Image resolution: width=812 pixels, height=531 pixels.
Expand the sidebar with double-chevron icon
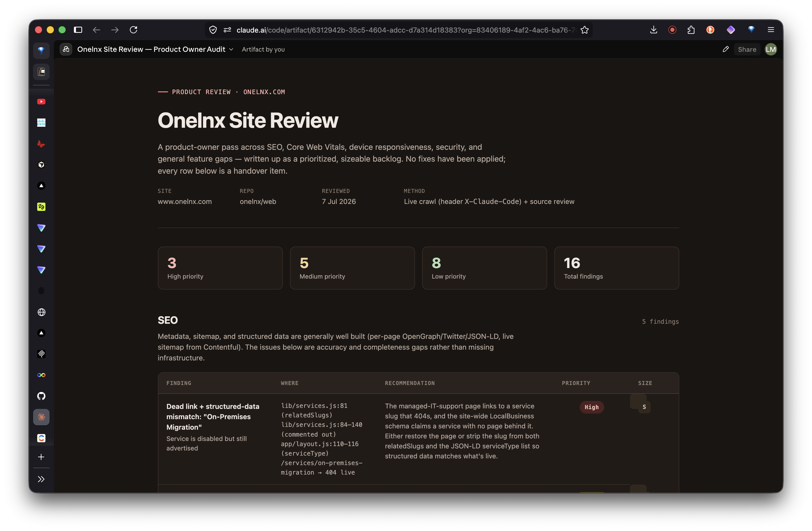[x=41, y=479]
